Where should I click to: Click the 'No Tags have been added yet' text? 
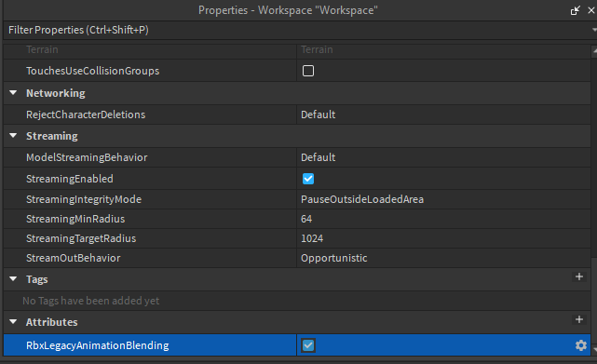click(x=91, y=301)
